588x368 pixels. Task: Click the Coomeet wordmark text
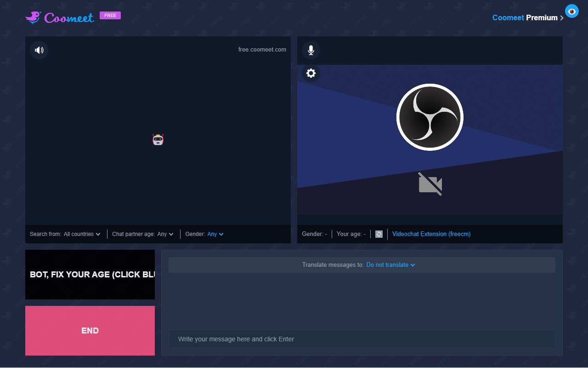pyautogui.click(x=69, y=18)
